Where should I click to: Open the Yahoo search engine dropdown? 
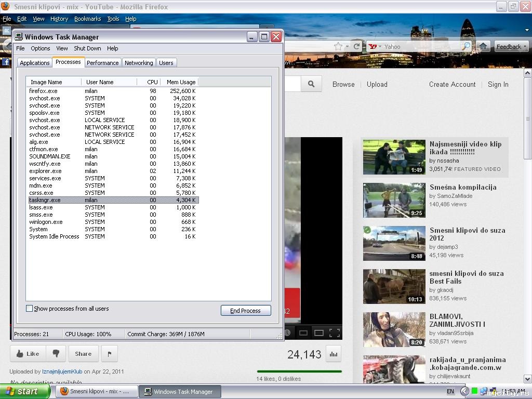click(x=375, y=46)
